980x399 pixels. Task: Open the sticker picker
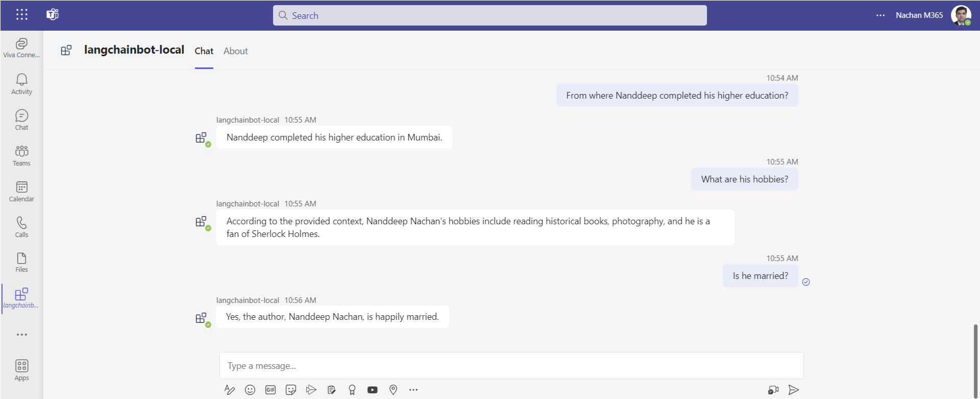tap(291, 390)
